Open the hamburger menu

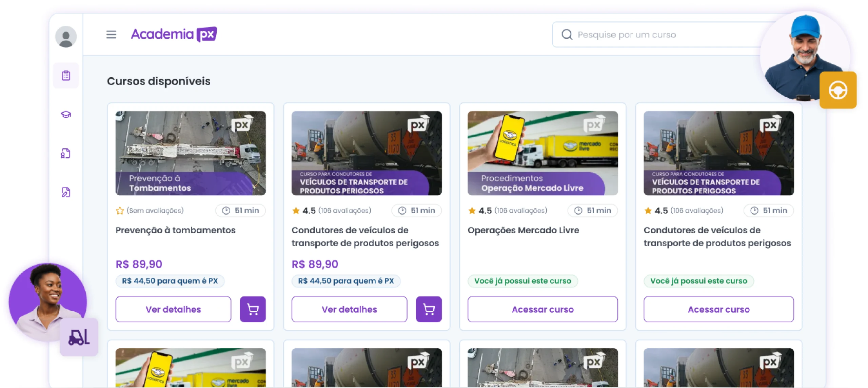click(111, 34)
